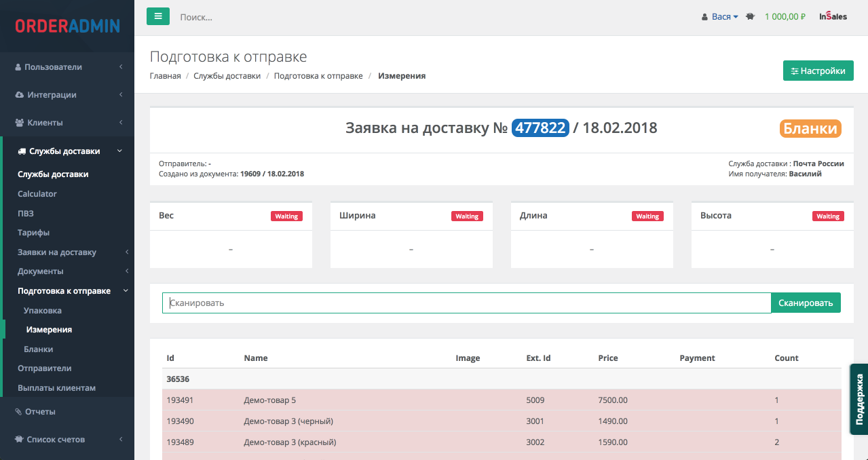This screenshot has height=460, width=868.
Task: Expand the Список счетов chevron
Action: [120, 440]
